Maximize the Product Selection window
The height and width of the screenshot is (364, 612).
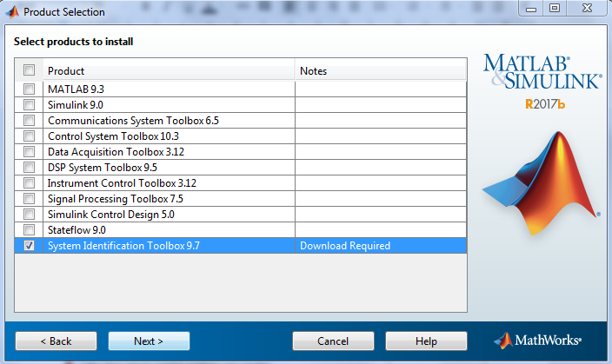555,8
